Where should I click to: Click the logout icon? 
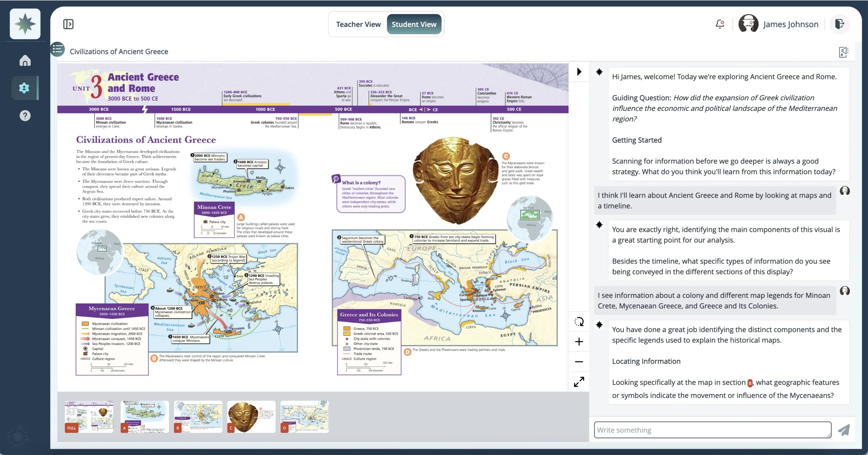pos(840,24)
